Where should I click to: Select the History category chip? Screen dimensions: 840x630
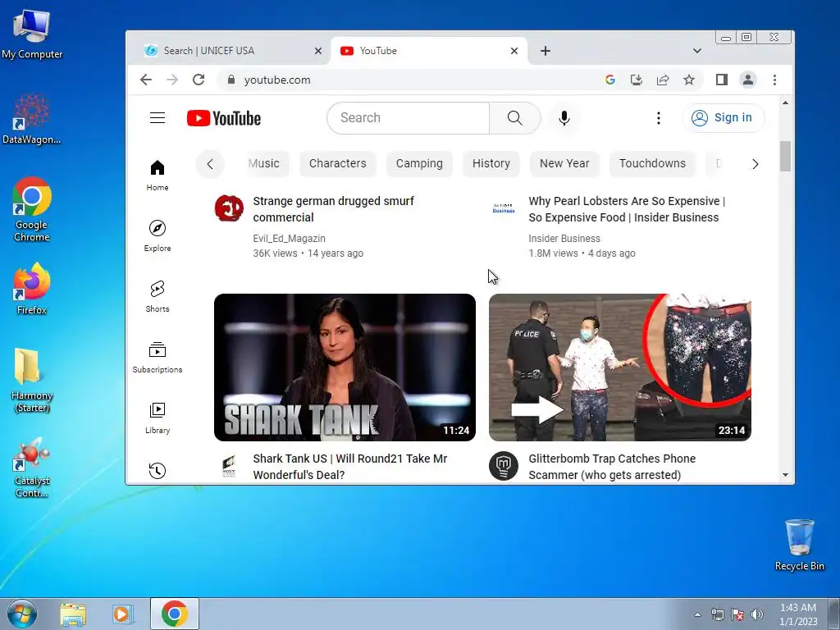coord(491,163)
